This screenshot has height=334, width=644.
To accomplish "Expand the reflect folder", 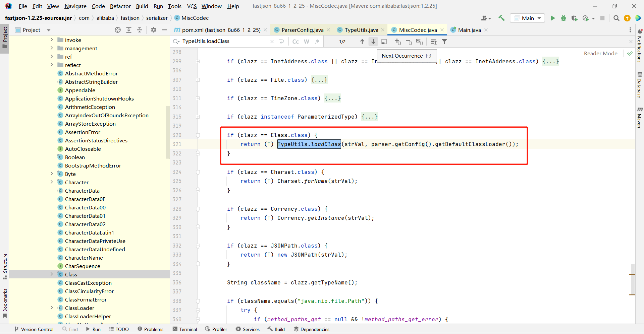I will [x=52, y=65].
